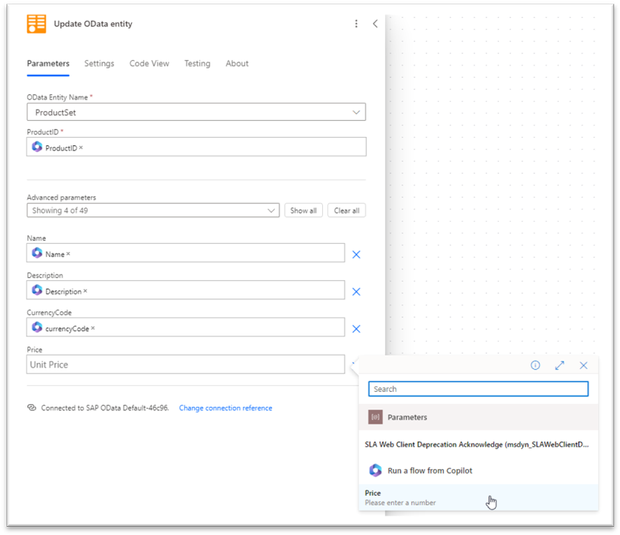Switch to the Settings tab
This screenshot has width=620, height=535.
click(x=99, y=63)
